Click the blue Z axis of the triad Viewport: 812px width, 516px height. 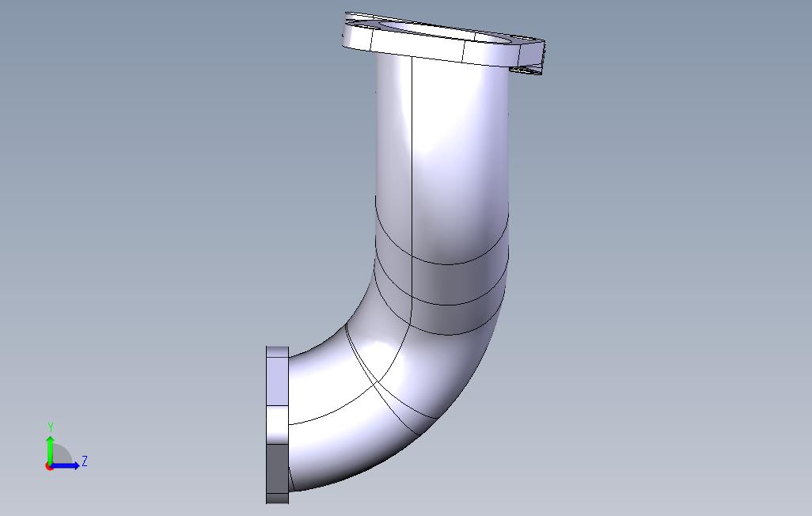click(x=66, y=465)
